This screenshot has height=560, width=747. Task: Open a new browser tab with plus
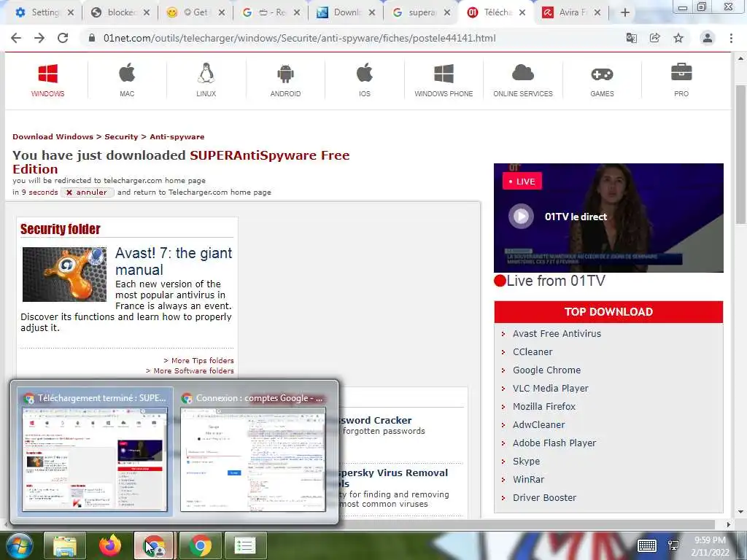(625, 12)
